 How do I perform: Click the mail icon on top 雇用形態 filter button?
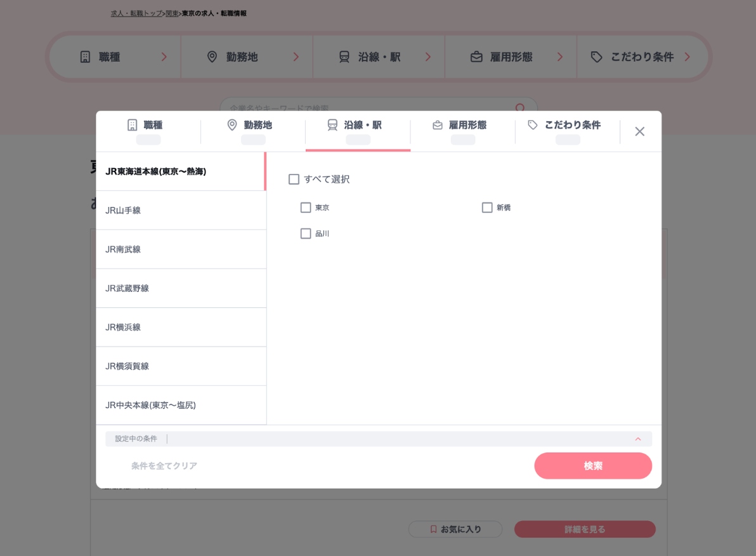pos(476,56)
